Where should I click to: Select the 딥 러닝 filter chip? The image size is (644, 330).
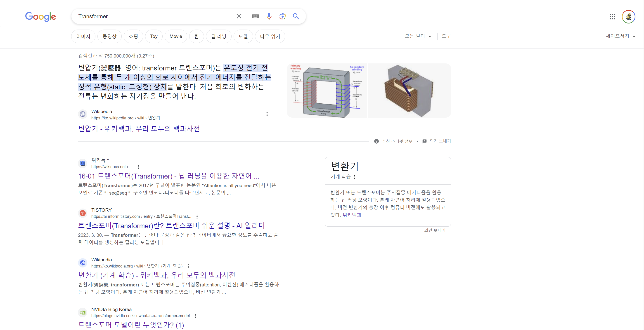(x=218, y=36)
